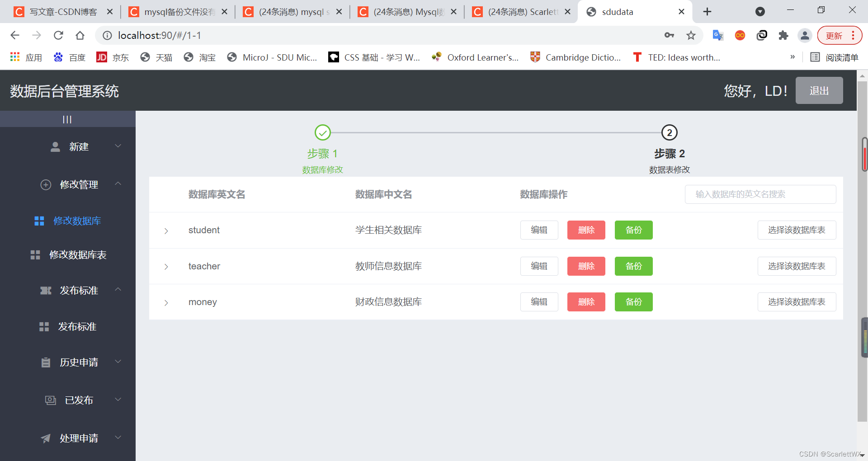
Task: Click the 新建 person icon in sidebar
Action: [55, 146]
